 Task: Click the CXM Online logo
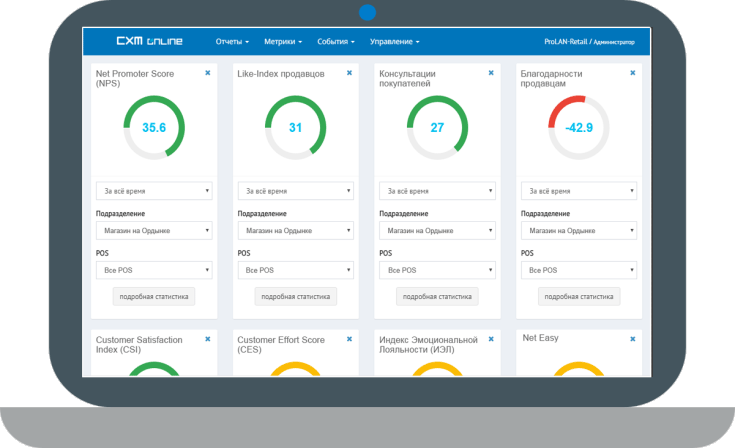pyautogui.click(x=149, y=42)
